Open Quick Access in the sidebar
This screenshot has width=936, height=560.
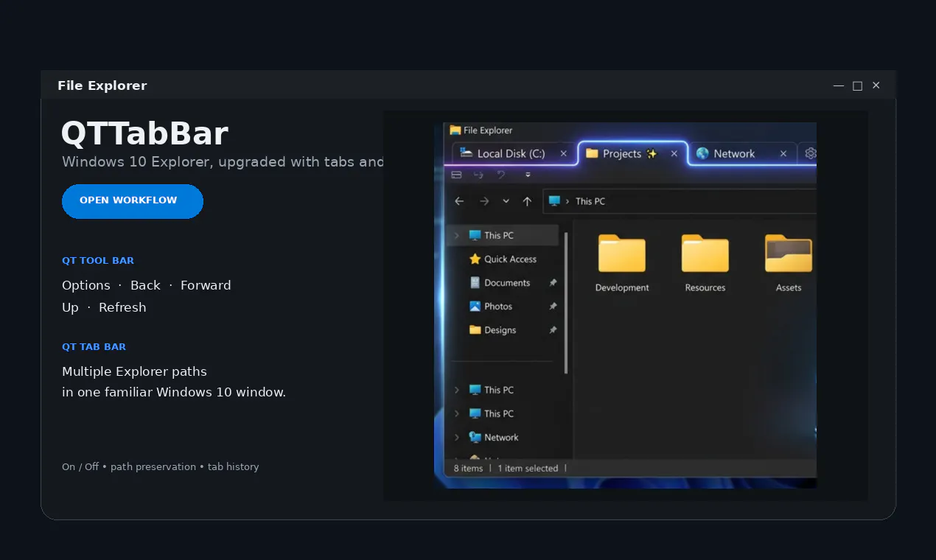pos(510,259)
